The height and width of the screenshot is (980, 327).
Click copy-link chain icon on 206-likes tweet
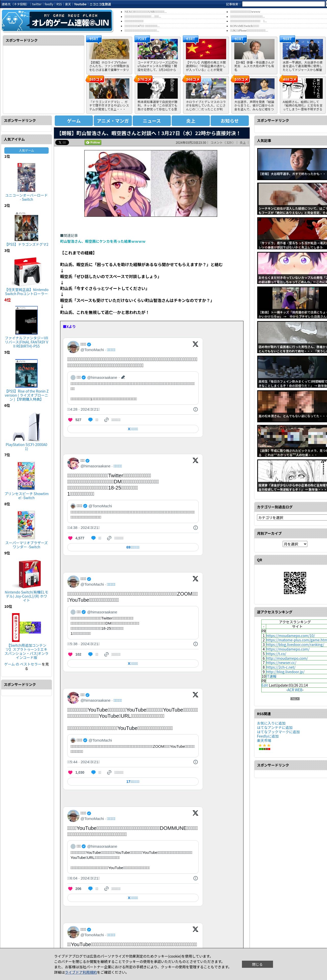click(x=107, y=889)
